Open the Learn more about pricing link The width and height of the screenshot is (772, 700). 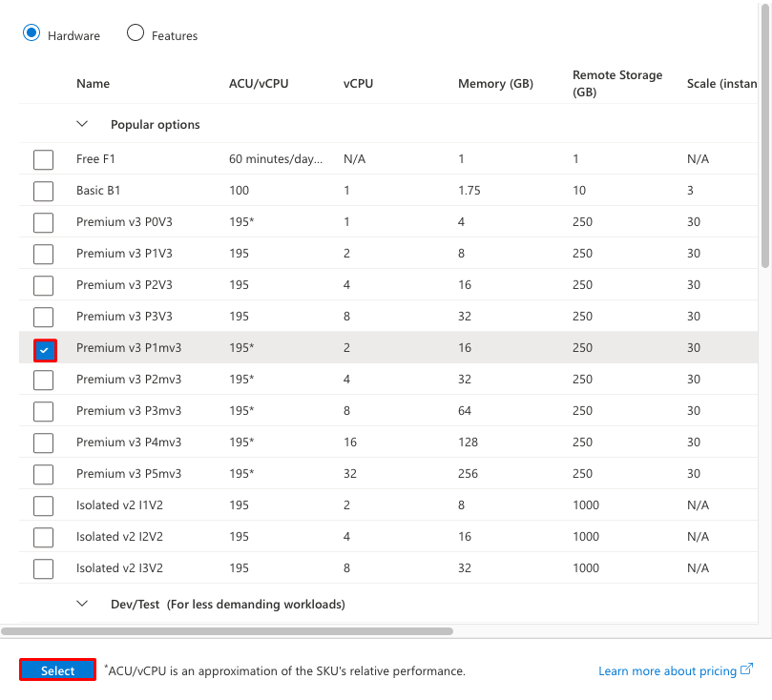(667, 671)
